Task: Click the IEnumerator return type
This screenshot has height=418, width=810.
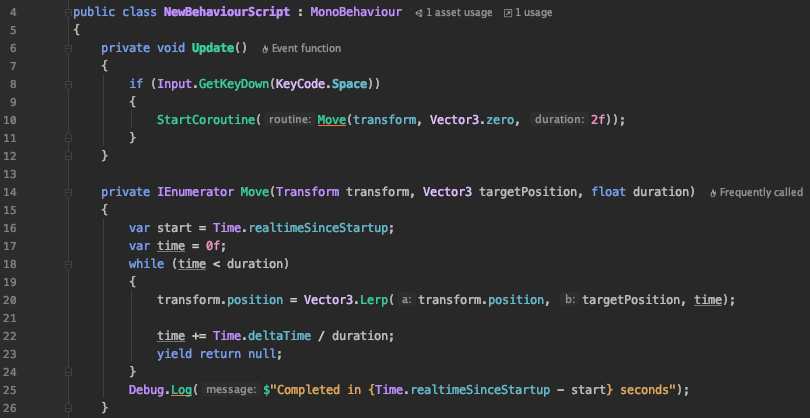Action: point(195,192)
